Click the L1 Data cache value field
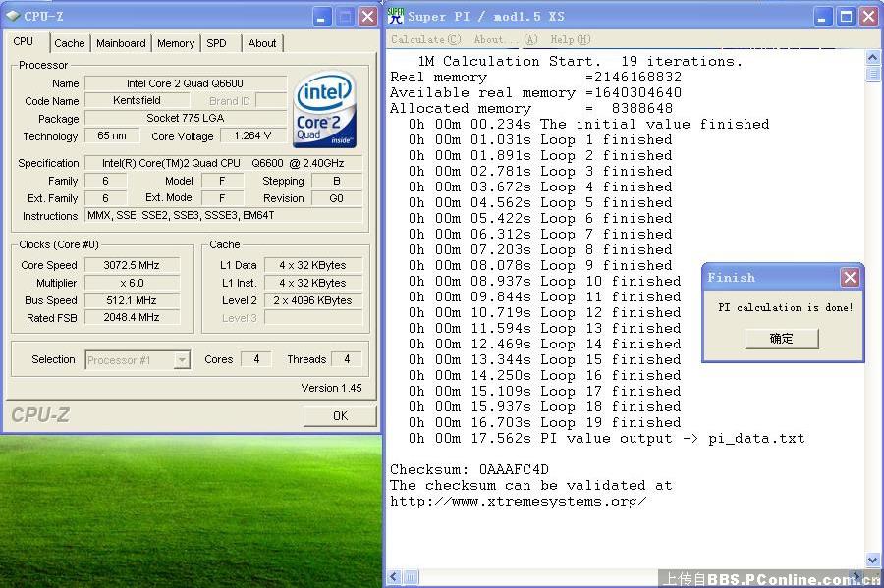 (313, 265)
